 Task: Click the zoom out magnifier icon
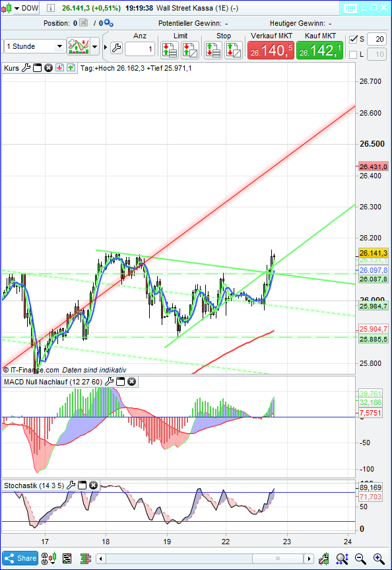360,558
